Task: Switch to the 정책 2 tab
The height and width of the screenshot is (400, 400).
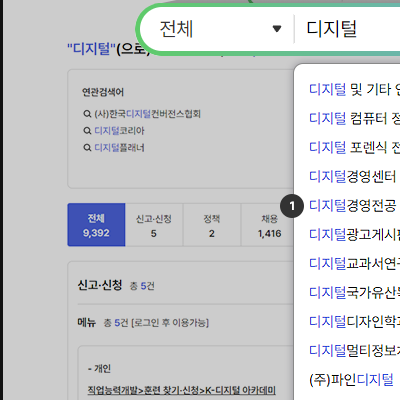Action: [212, 225]
